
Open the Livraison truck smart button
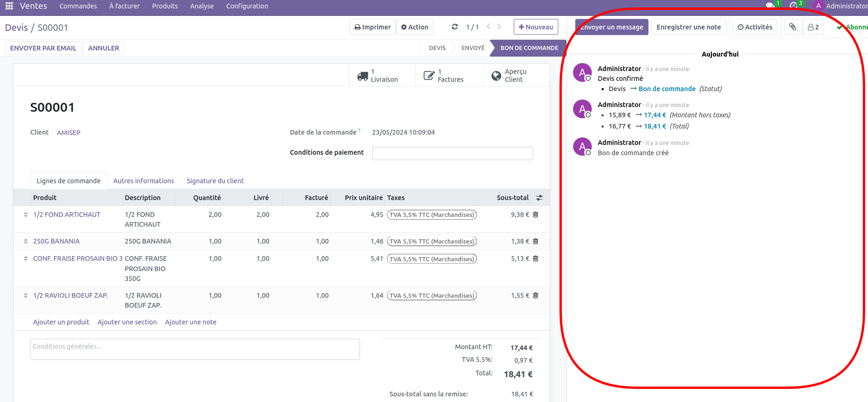[382, 75]
